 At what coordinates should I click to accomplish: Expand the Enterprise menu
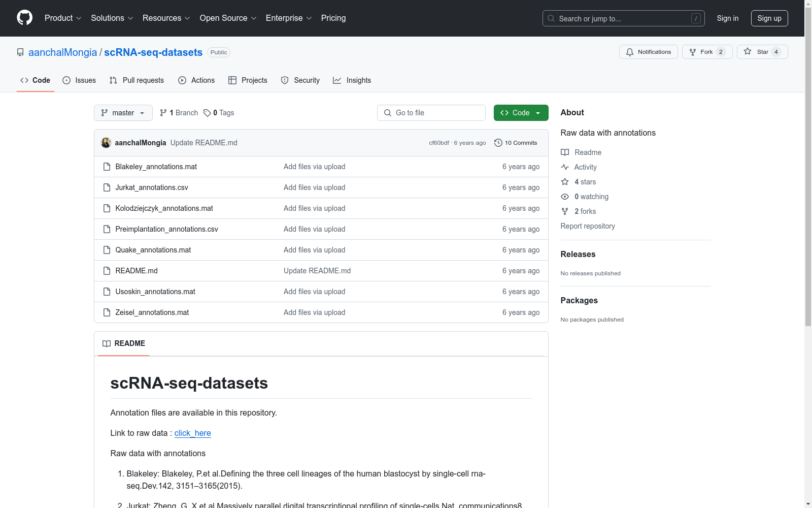289,18
